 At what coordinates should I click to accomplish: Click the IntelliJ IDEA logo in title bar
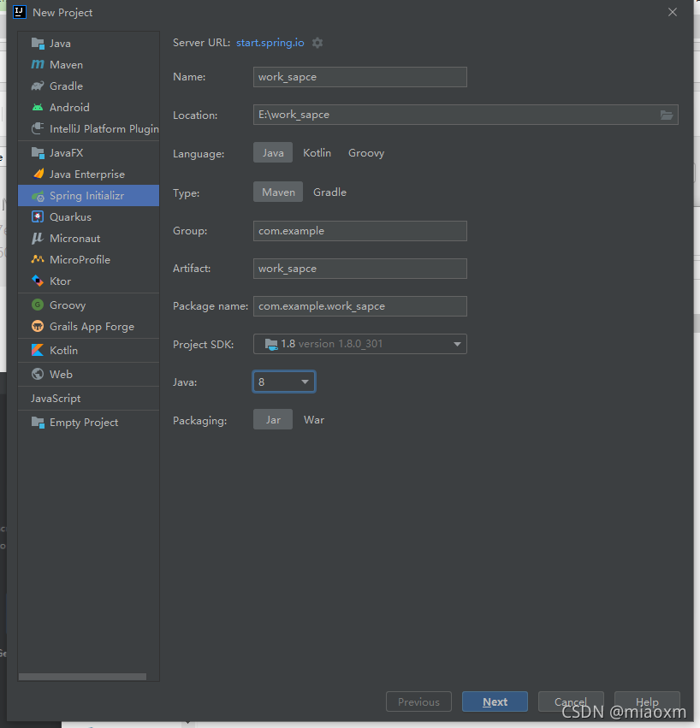pos(20,12)
